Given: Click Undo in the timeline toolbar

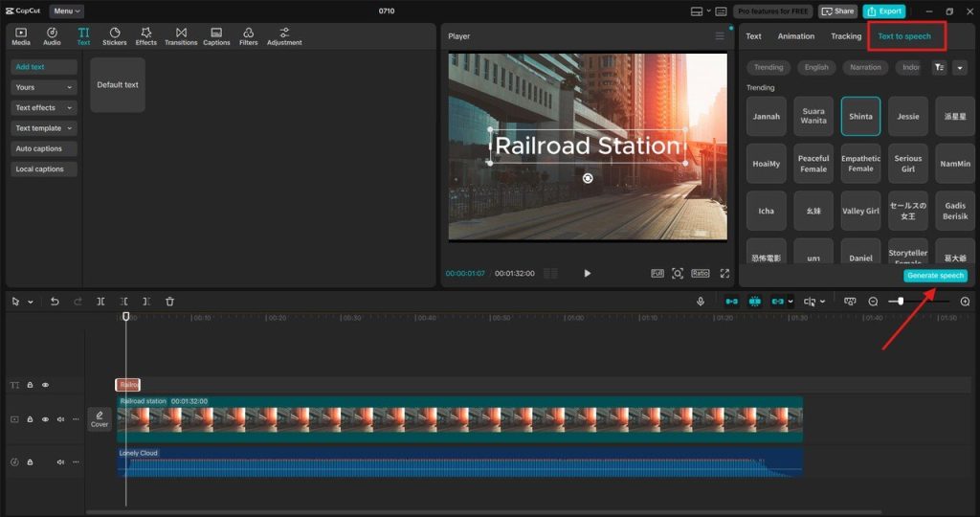Looking at the screenshot, I should 55,302.
